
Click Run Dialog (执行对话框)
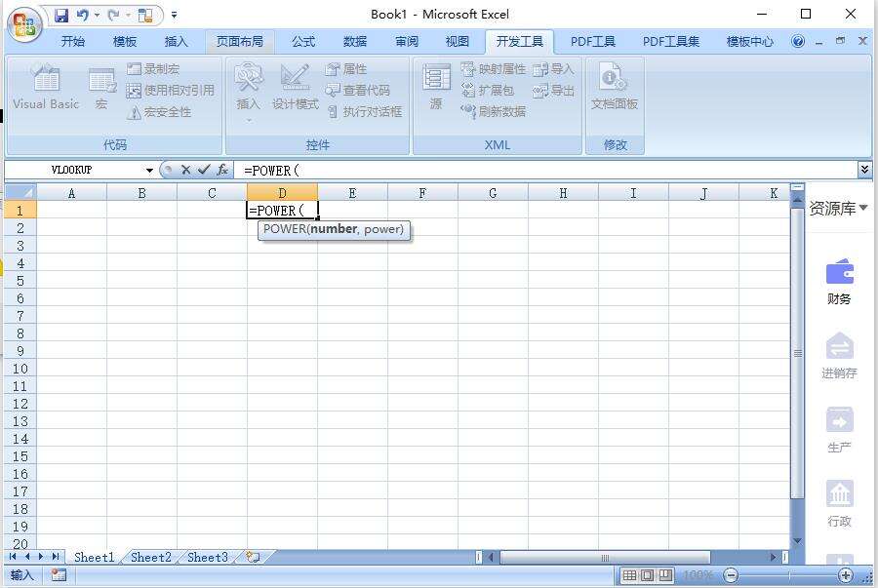[x=364, y=111]
